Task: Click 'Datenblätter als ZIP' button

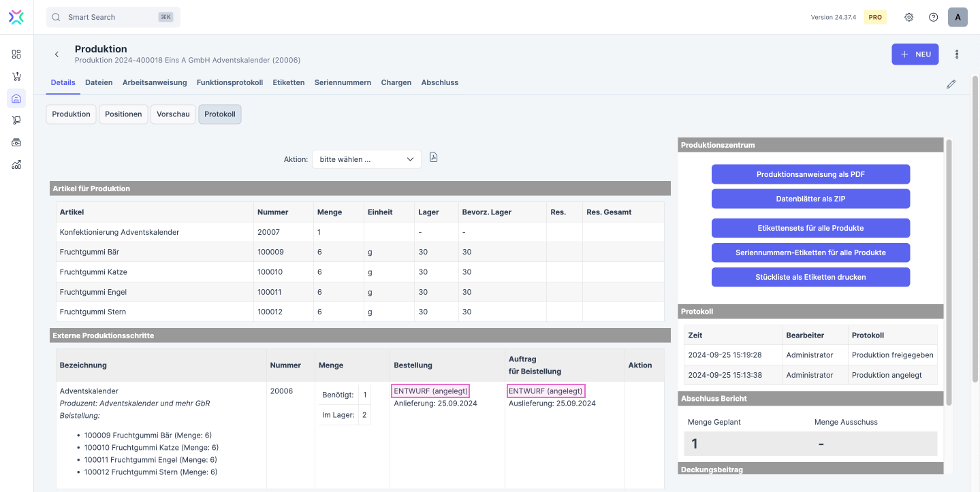Action: (810, 199)
